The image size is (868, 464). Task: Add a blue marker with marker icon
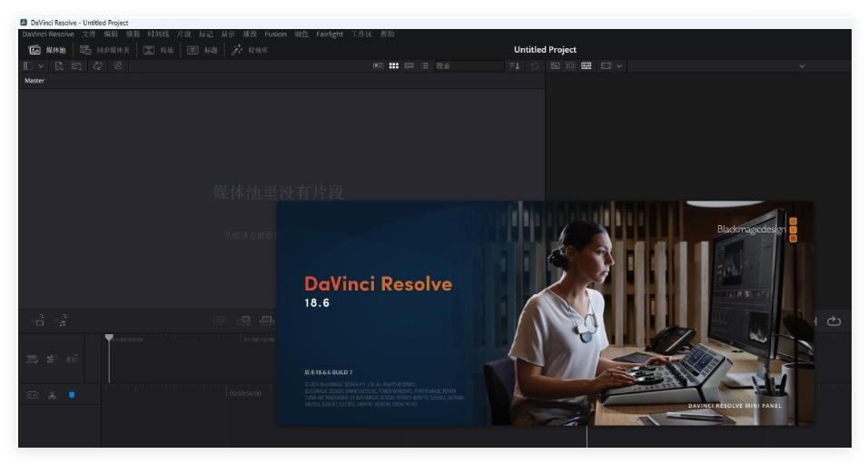tap(72, 395)
